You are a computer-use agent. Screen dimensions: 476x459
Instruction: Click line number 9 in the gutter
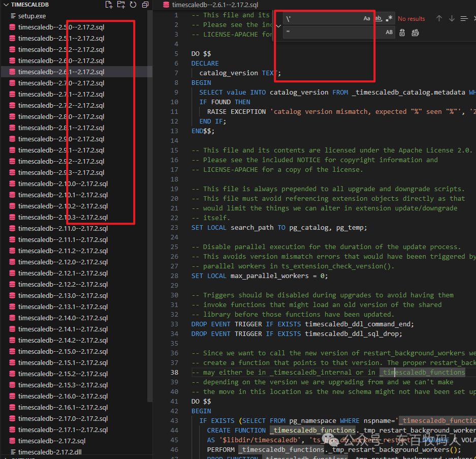click(x=176, y=93)
